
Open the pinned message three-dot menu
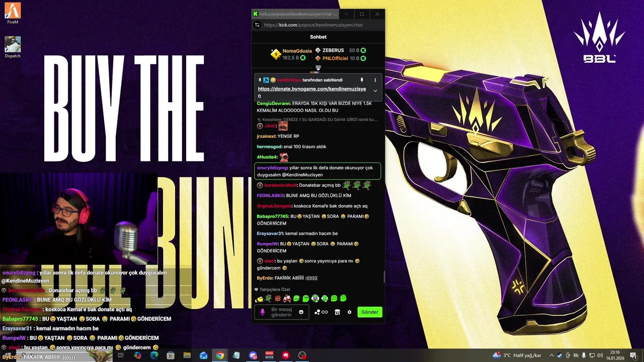pyautogui.click(x=375, y=80)
